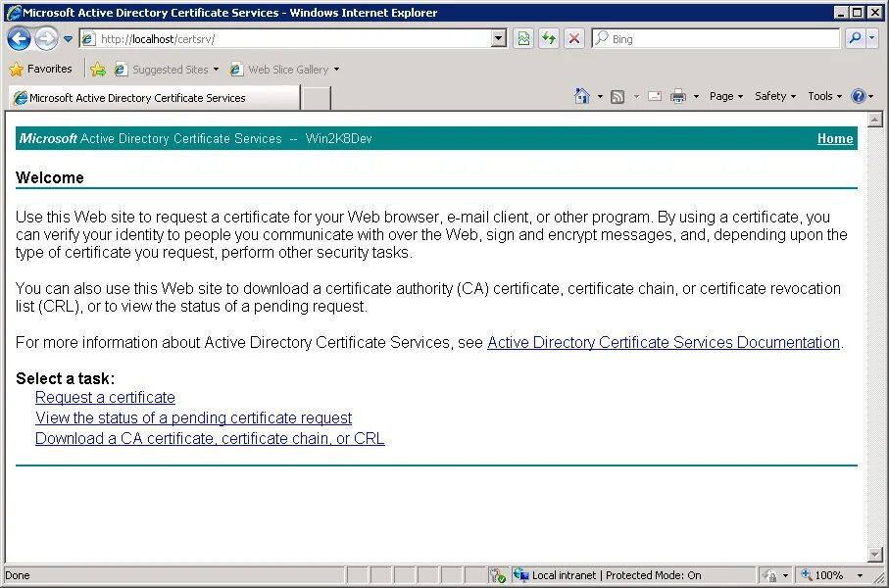
Task: Click the scrollbar down arrow
Action: coord(875,555)
